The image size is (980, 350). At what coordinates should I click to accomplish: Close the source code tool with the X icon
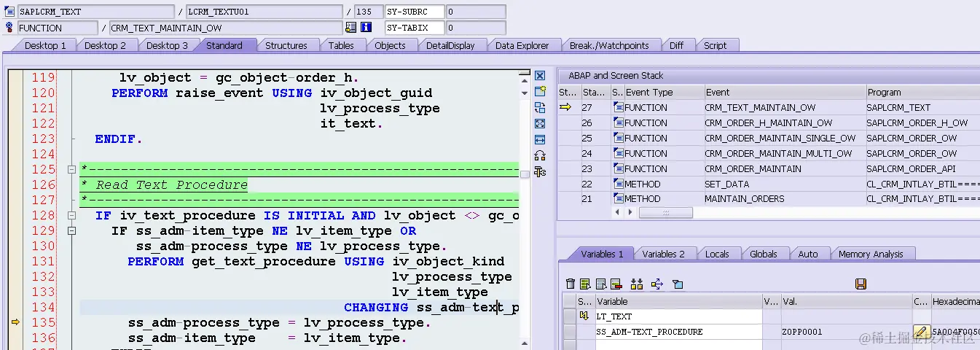tap(540, 76)
